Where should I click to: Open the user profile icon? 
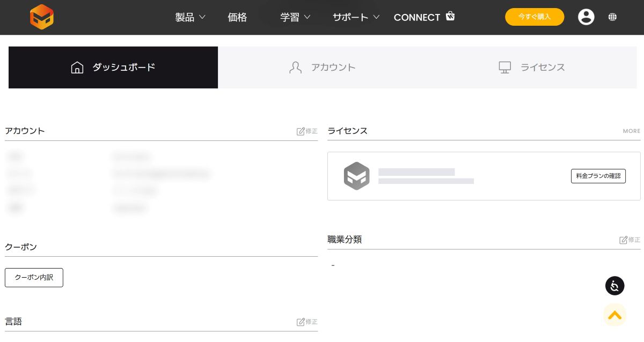(x=586, y=17)
